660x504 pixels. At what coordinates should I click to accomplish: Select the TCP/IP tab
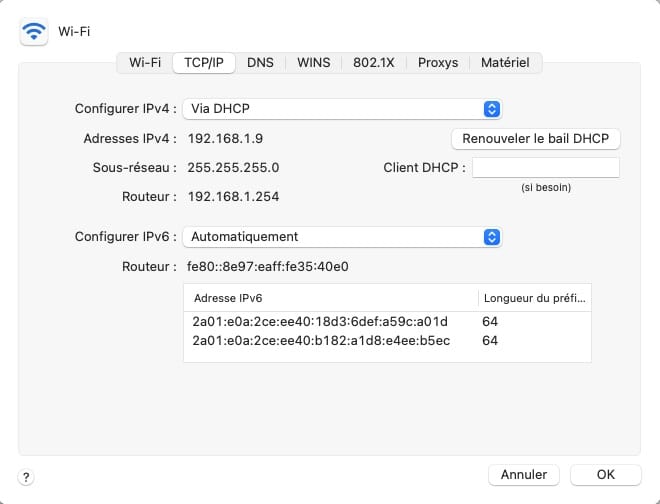(x=204, y=62)
